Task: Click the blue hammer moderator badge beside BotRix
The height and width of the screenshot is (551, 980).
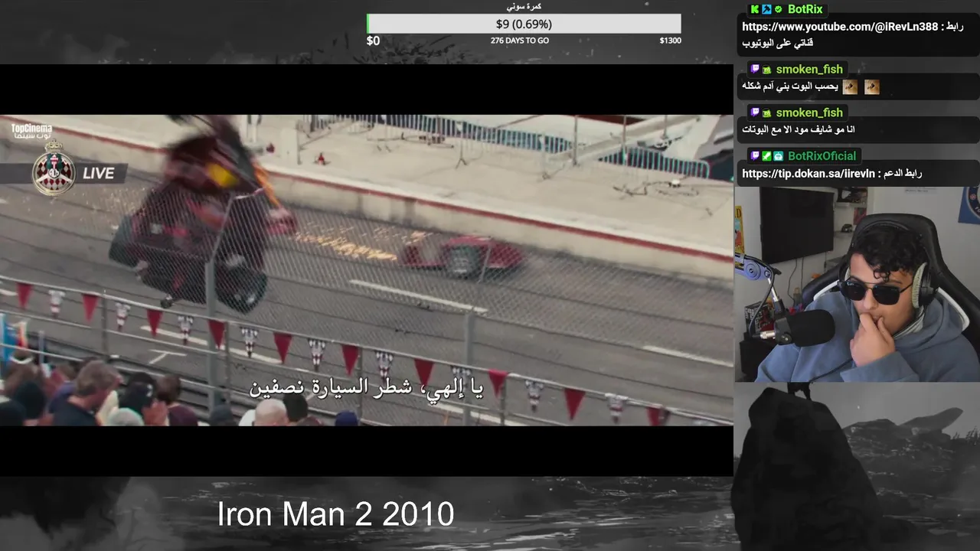Action: (766, 9)
